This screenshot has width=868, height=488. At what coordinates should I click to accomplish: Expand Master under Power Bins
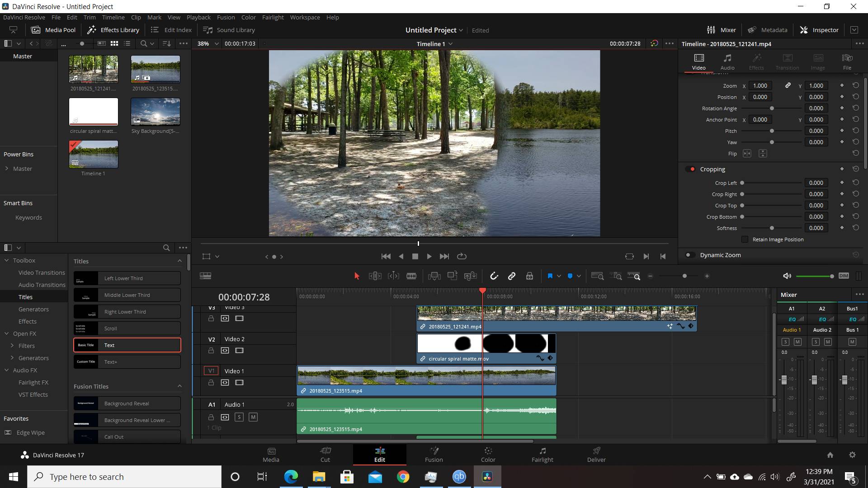(x=7, y=169)
